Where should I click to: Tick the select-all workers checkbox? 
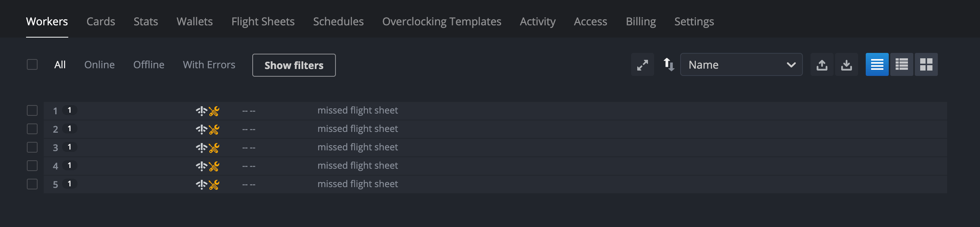pyautogui.click(x=32, y=64)
